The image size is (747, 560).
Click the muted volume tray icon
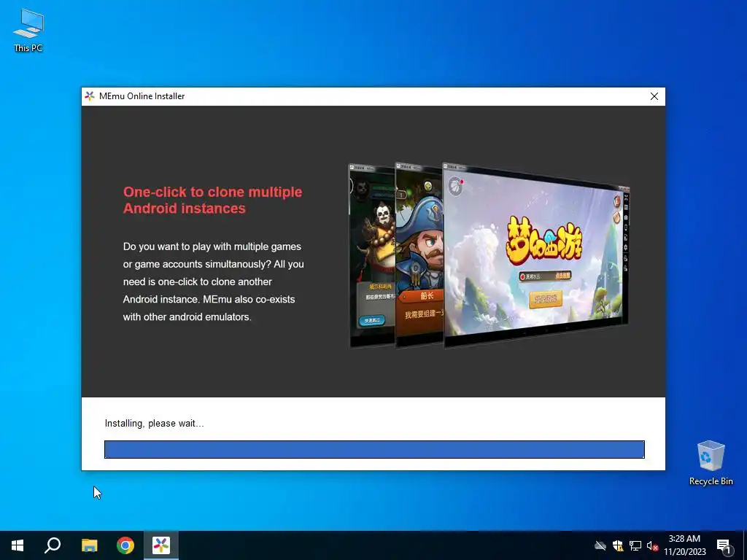[x=652, y=545]
